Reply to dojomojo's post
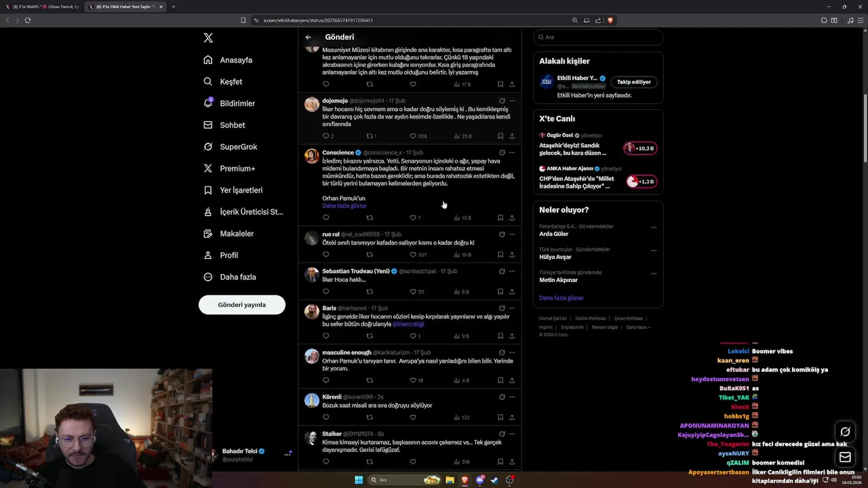 (x=325, y=136)
